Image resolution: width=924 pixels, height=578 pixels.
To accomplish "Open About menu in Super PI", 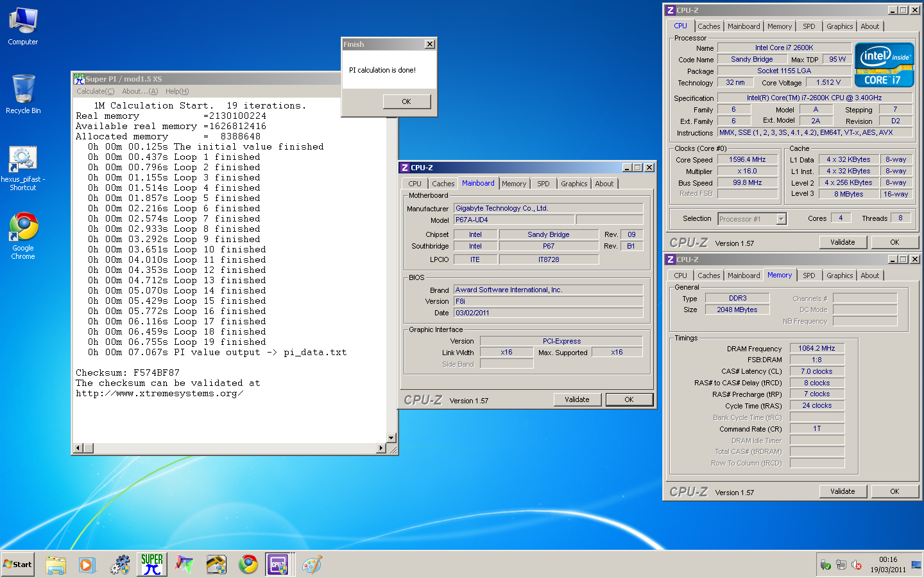I will [140, 91].
